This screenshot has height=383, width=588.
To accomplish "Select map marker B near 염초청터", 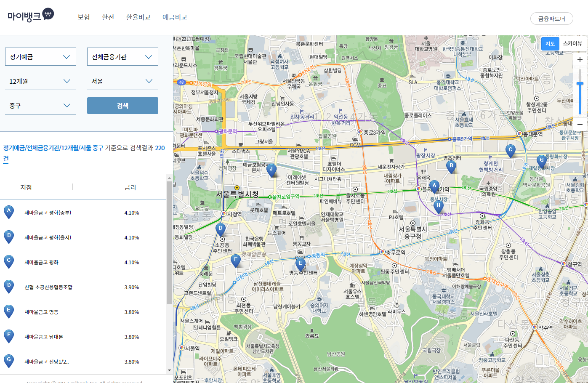I will [x=451, y=167].
